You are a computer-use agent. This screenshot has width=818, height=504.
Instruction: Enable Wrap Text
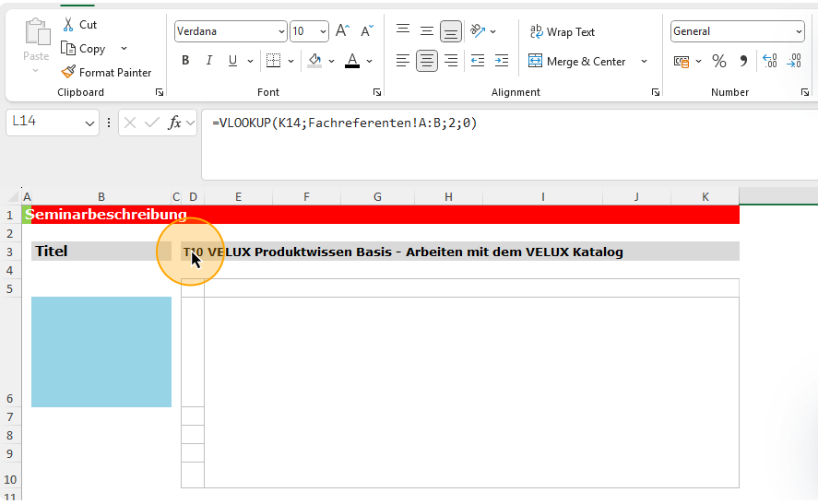[x=563, y=32]
